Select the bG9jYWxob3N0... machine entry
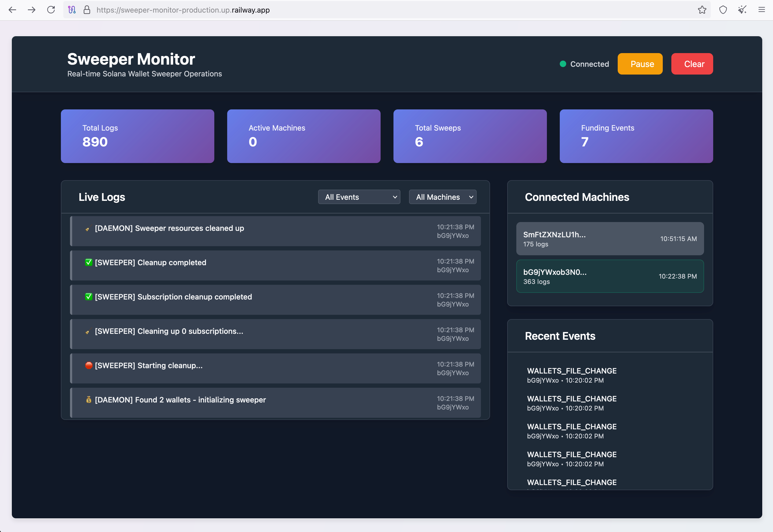Image resolution: width=773 pixels, height=532 pixels. pyautogui.click(x=610, y=276)
